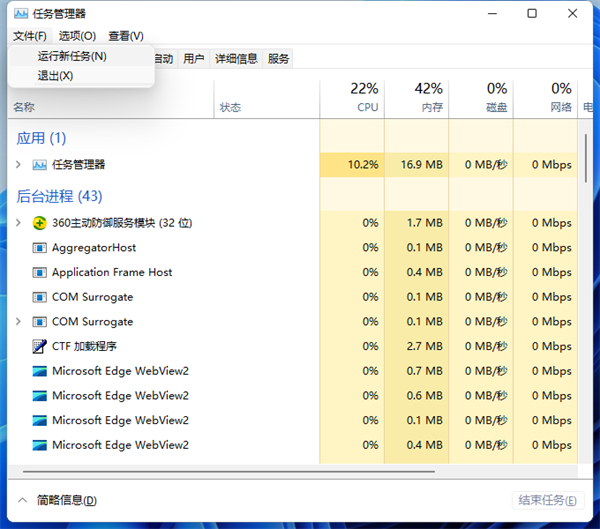Collapse to 简略信息 view using the arrow

click(x=22, y=500)
